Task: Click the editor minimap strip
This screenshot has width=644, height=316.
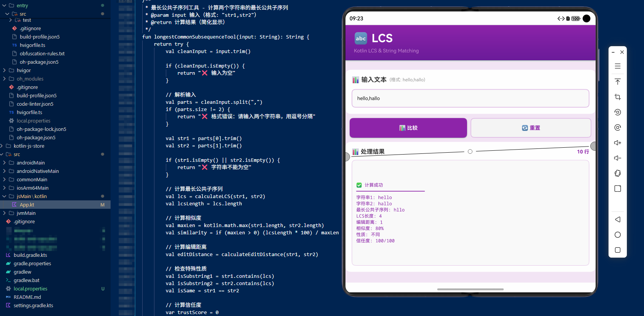Action: (x=126, y=158)
